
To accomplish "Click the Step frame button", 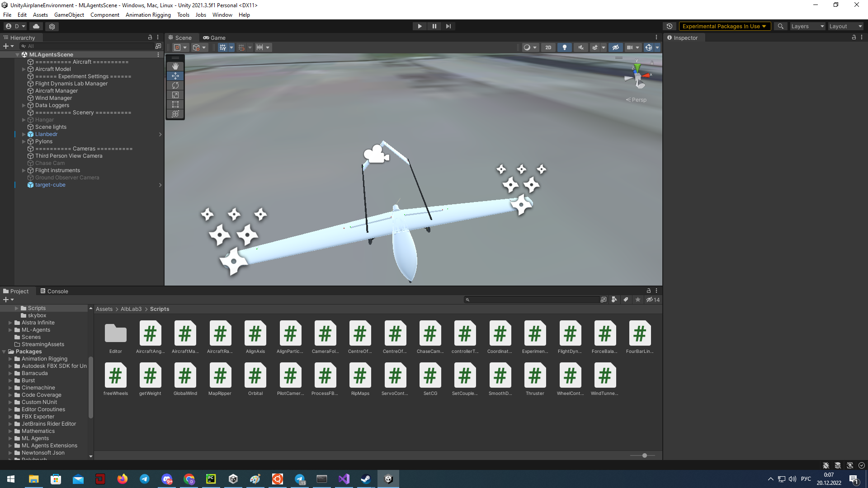I will click(448, 26).
